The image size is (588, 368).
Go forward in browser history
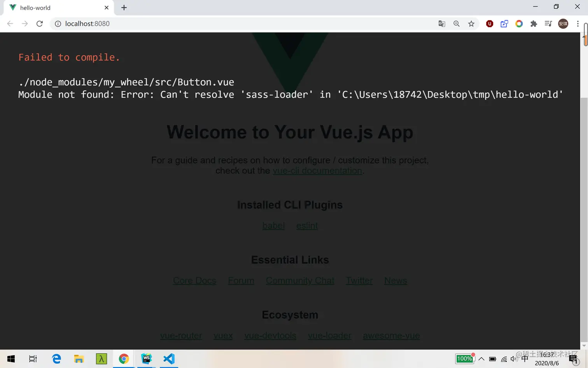(24, 24)
